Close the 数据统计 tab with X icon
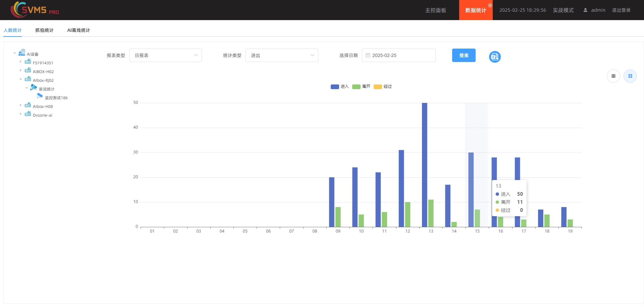Screen dimensions: 644x308 tap(490, 5)
